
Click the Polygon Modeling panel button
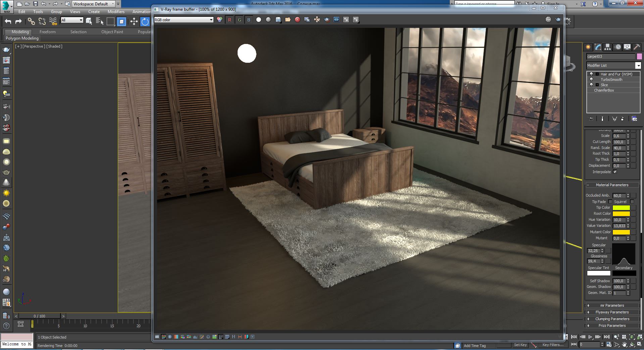coord(22,38)
